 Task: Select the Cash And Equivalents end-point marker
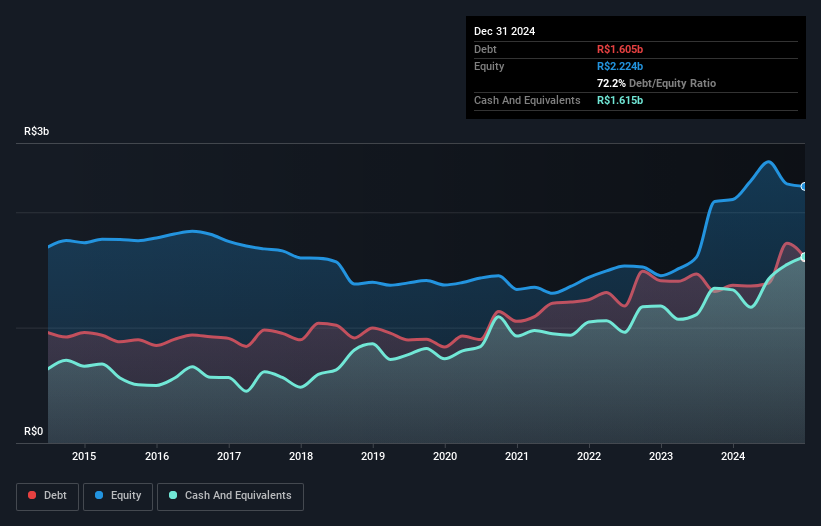pos(804,257)
